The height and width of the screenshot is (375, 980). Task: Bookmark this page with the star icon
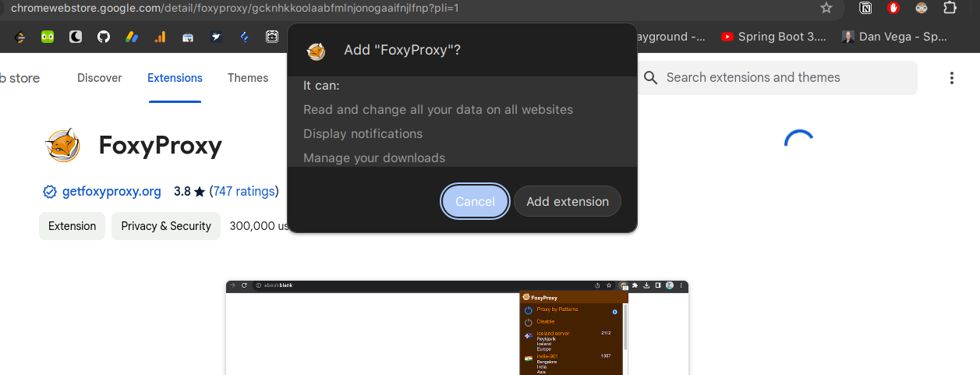(826, 8)
